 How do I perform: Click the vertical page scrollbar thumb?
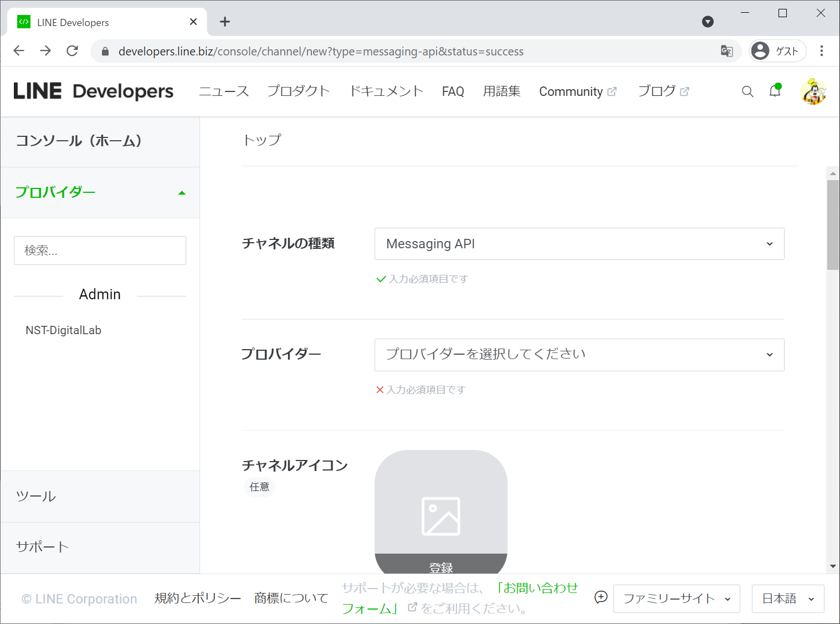(833, 225)
